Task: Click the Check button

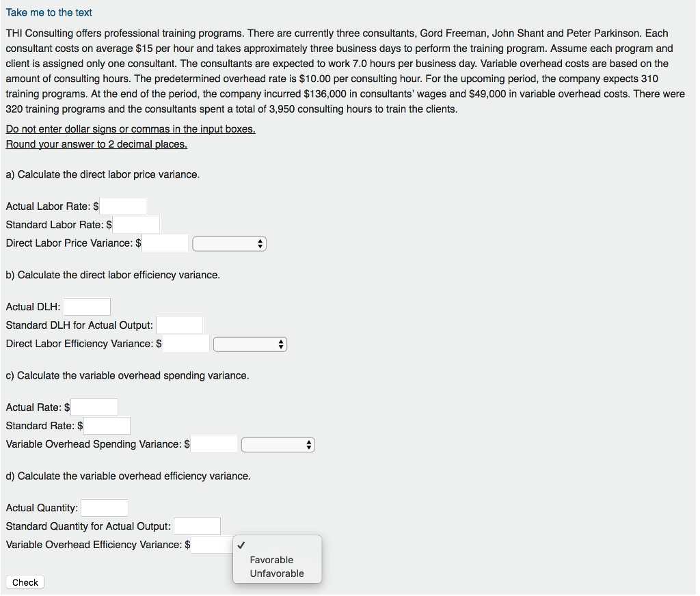Action: [x=25, y=582]
